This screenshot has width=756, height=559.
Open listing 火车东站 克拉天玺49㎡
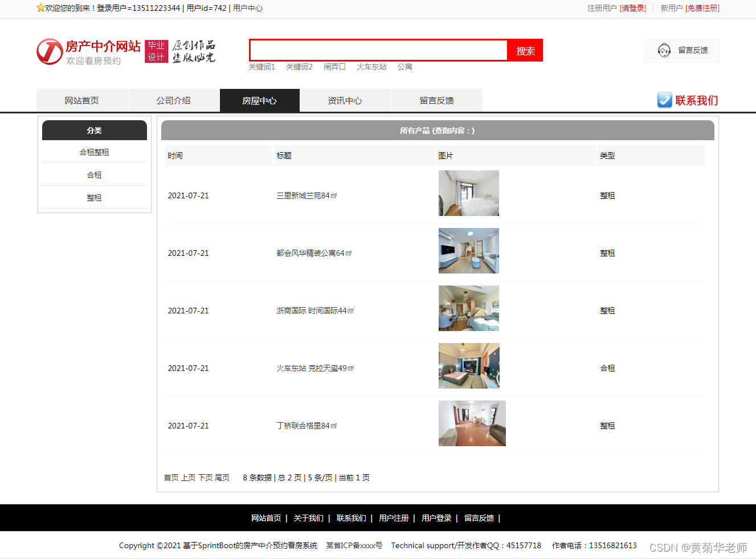(x=315, y=368)
